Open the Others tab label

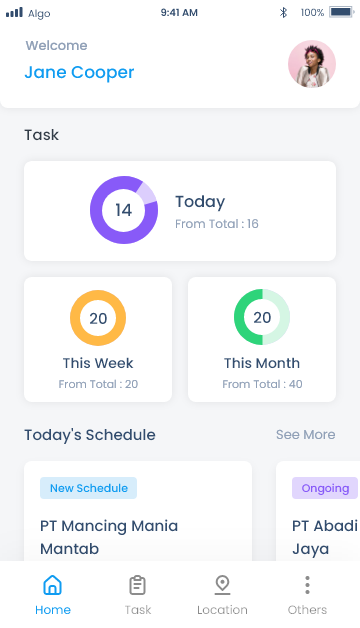[x=307, y=610]
